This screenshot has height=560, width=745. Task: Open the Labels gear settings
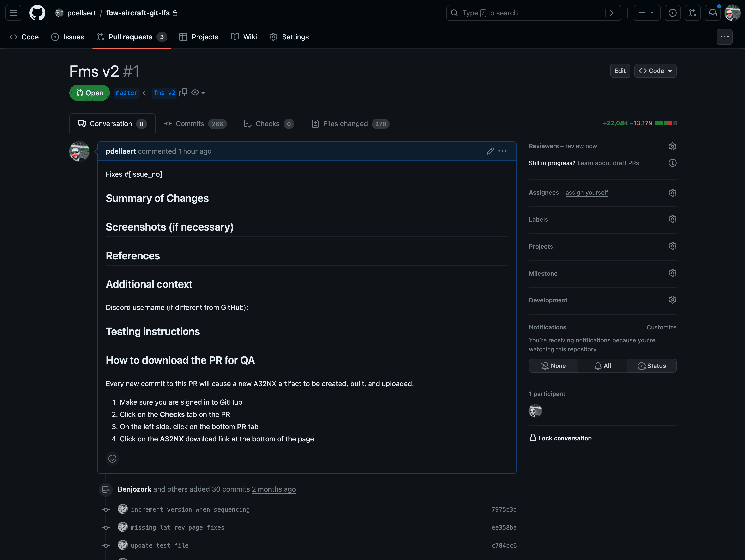coord(672,219)
